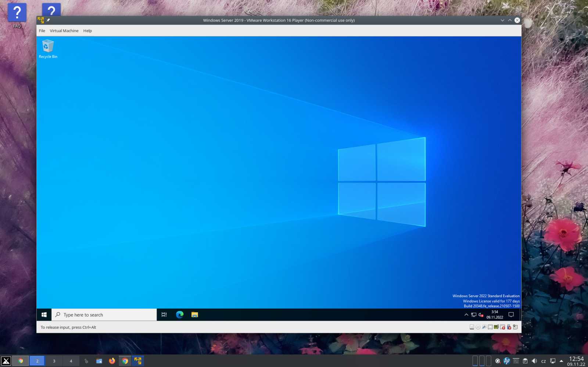The height and width of the screenshot is (367, 588).
Task: Open the host application launcher menu
Action: point(6,361)
